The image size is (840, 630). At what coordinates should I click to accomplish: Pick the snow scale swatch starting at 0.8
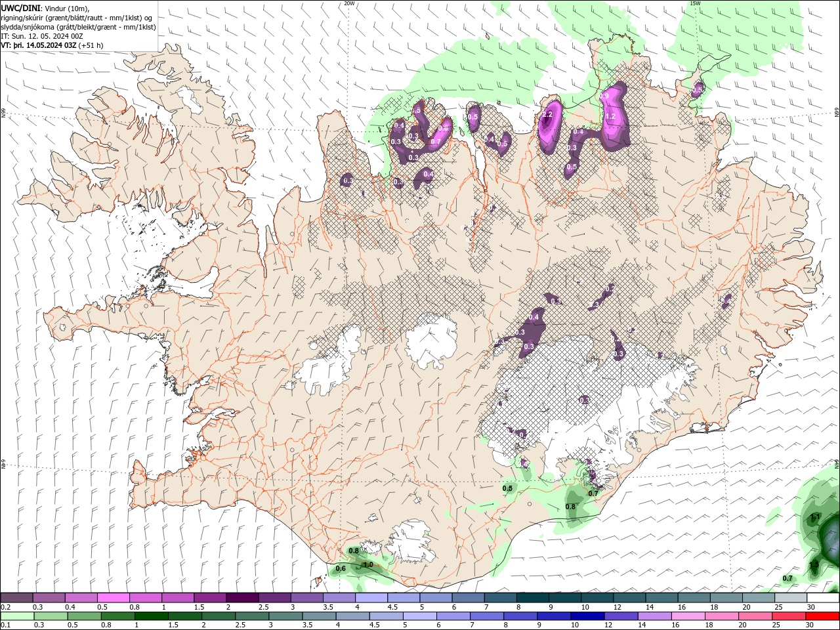click(x=145, y=598)
